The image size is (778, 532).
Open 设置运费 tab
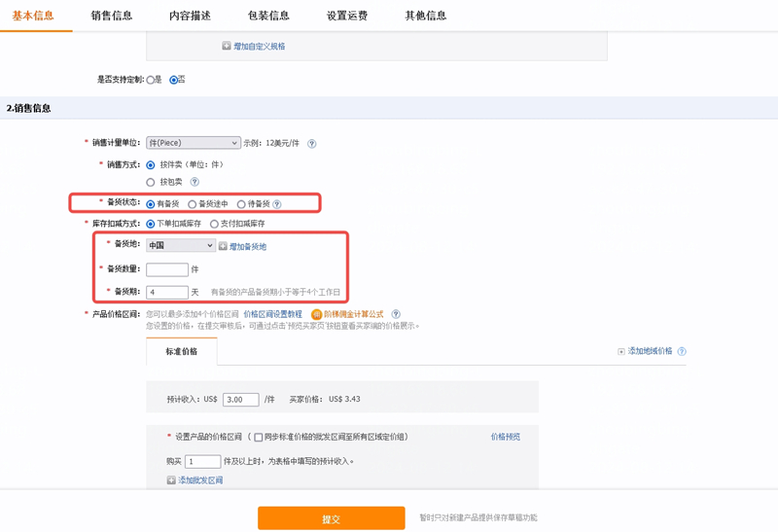(x=347, y=16)
